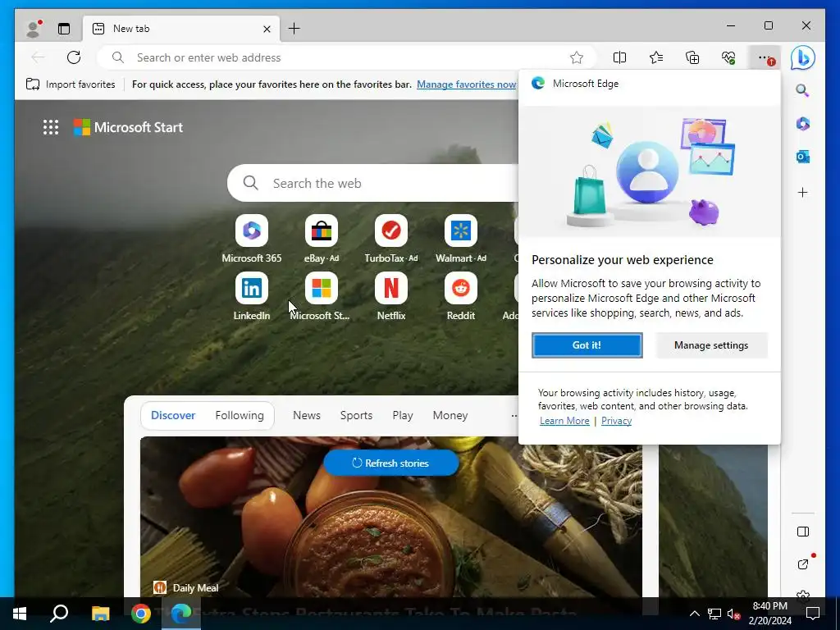This screenshot has height=630, width=840.
Task: Open the Favorites list icon
Action: [655, 57]
